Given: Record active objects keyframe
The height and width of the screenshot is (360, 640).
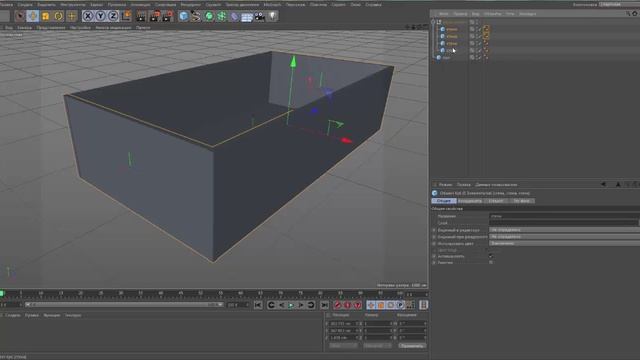Looking at the screenshot, I should point(337,305).
